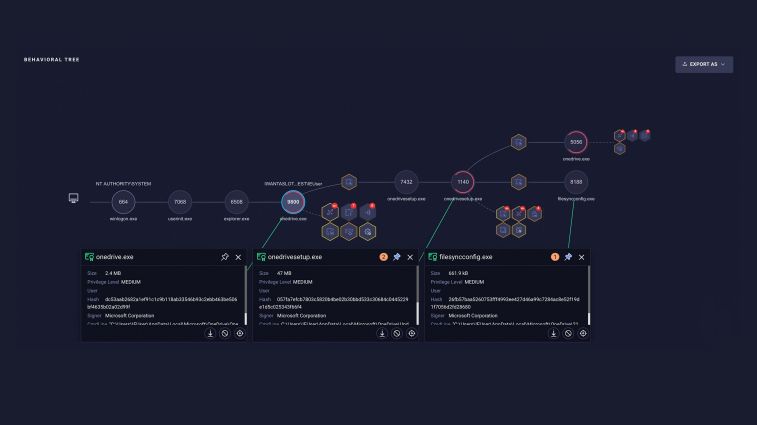
Task: Select explorer.exe process node 6508
Action: 237,202
